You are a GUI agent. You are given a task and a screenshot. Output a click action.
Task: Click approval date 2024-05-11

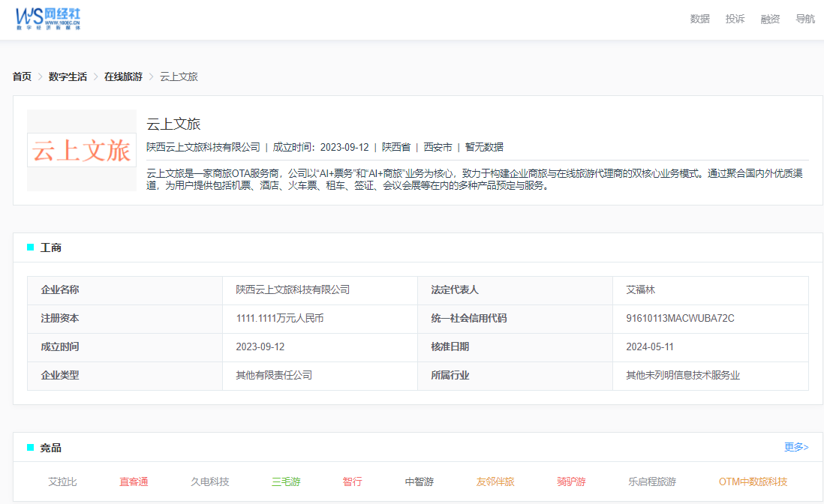click(x=650, y=346)
